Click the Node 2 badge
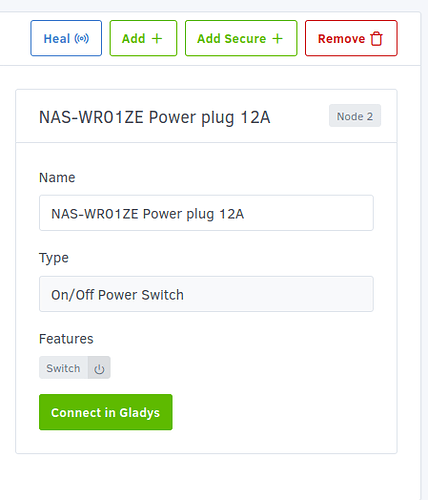The height and width of the screenshot is (500, 428). pyautogui.click(x=355, y=116)
